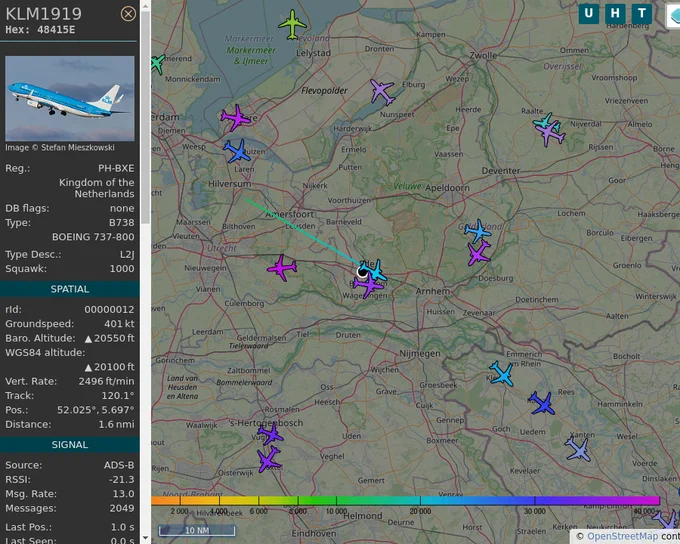Click the Track value 120.1°
The width and height of the screenshot is (680, 544).
pyautogui.click(x=118, y=396)
